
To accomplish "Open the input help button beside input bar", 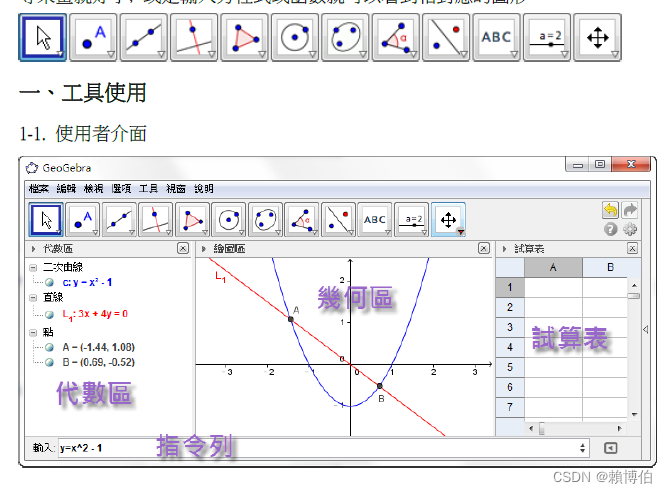I will click(x=610, y=448).
